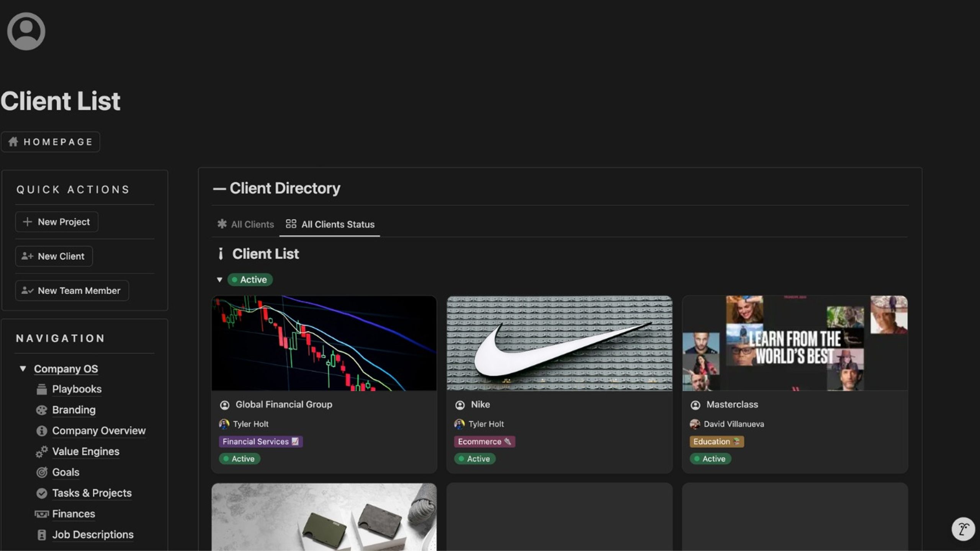The width and height of the screenshot is (980, 551).
Task: Click the Playbooks stack icon
Action: (x=41, y=389)
